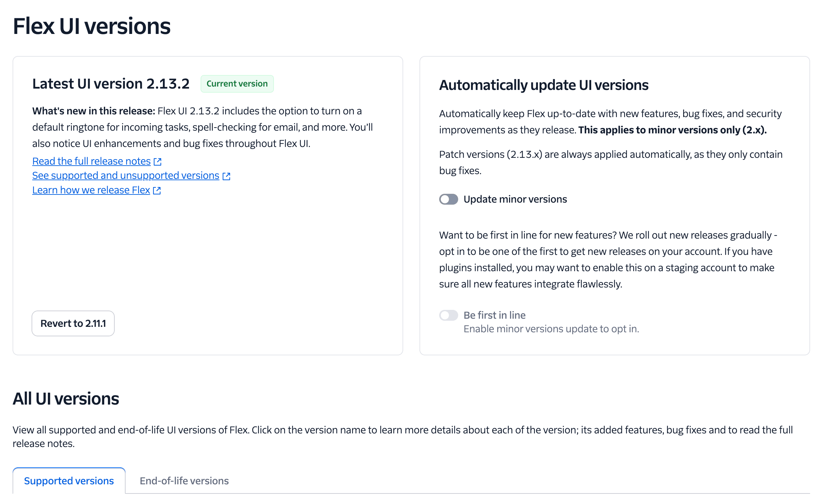Enable the Update minor versions toggle
This screenshot has width=823, height=504.
coord(448,200)
